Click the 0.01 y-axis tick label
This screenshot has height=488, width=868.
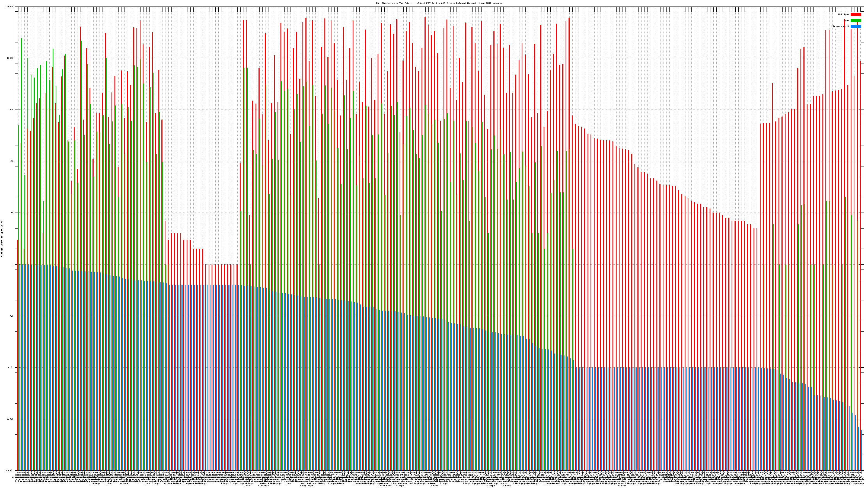(11, 367)
